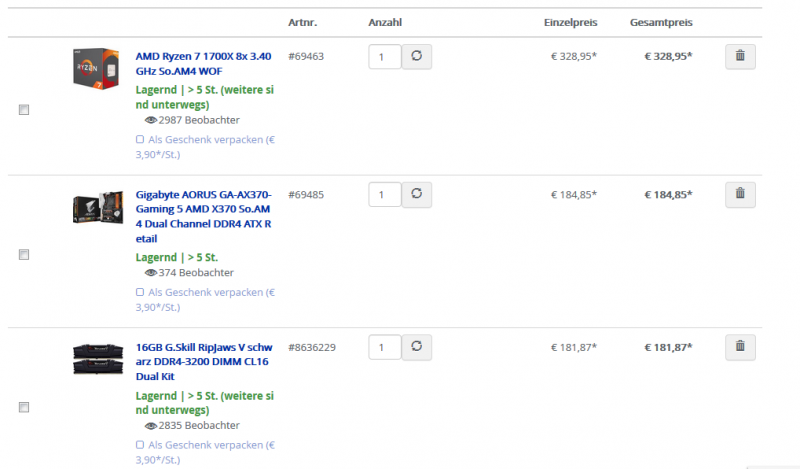Check the G.Skill RipJaws row checkbox
The image size is (800, 469).
pyautogui.click(x=24, y=407)
